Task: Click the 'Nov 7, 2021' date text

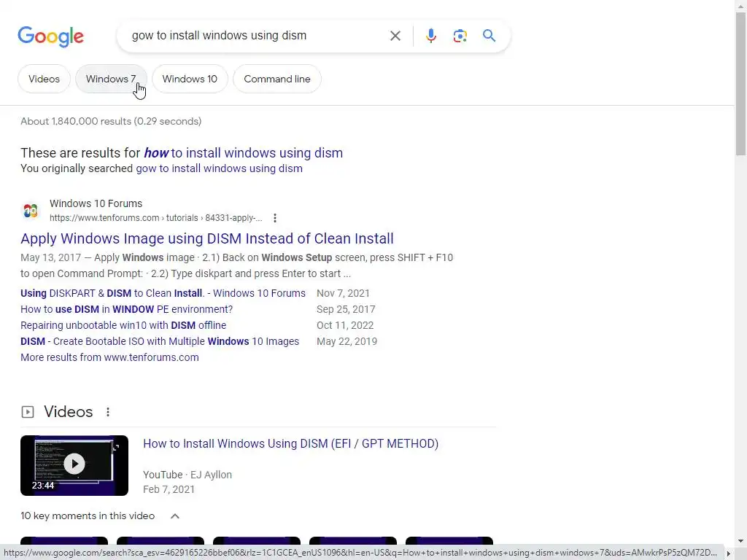Action: tap(343, 293)
